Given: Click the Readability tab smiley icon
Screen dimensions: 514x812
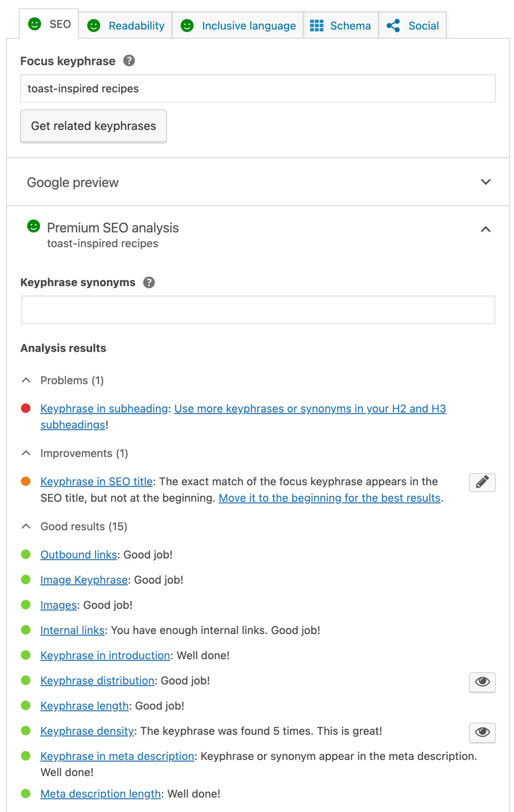Looking at the screenshot, I should coord(94,26).
